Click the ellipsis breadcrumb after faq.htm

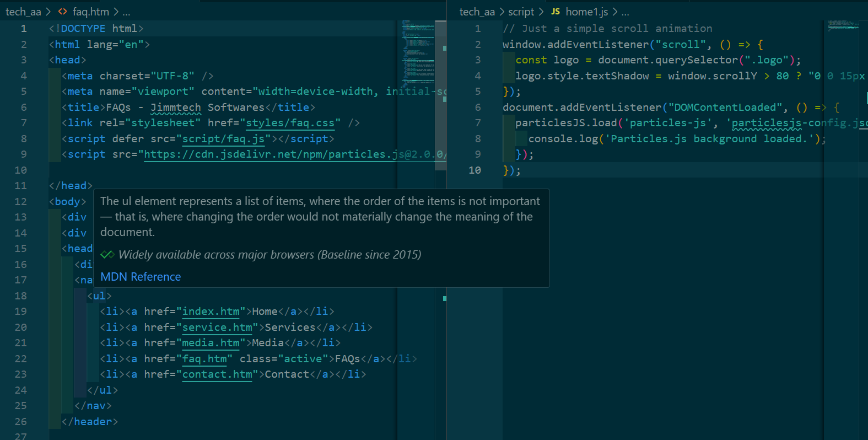[x=127, y=12]
